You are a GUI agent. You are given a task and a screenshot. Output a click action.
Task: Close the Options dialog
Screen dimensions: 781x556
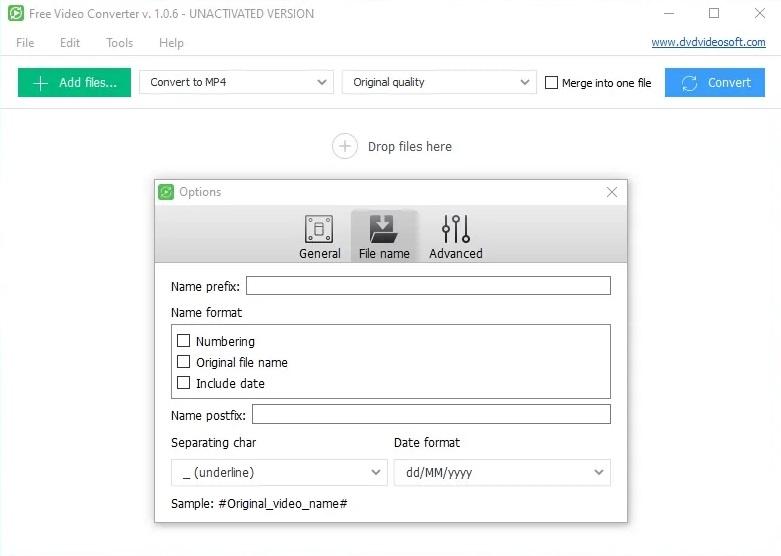click(x=612, y=192)
